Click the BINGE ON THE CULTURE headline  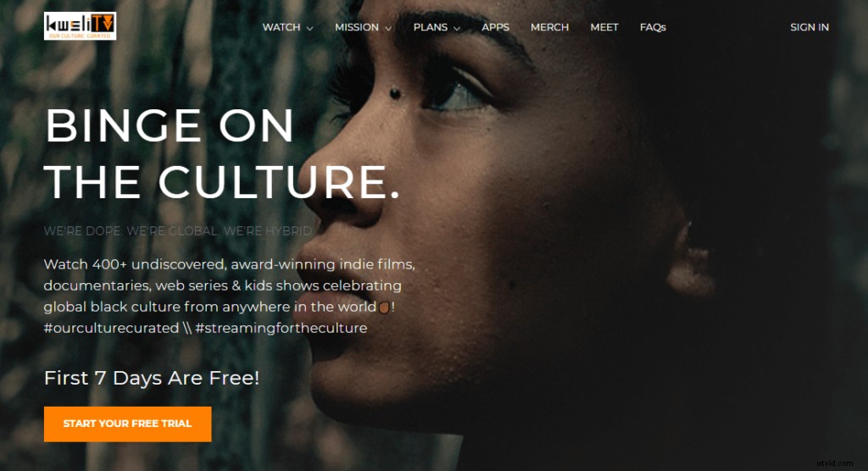(221, 154)
